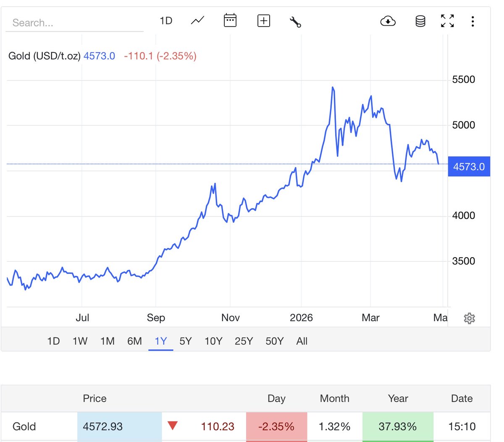
Task: Click the 5000 y-axis label
Action: point(464,125)
